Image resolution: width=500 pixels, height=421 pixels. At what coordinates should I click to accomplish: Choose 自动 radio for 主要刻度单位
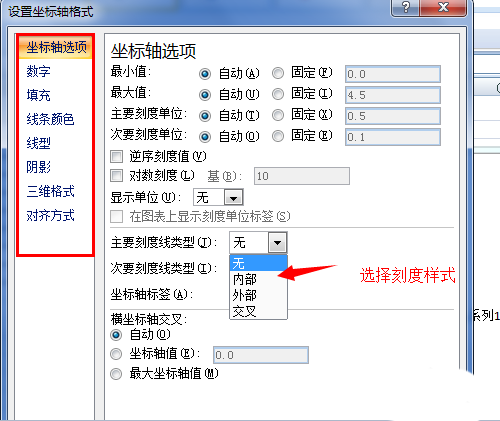coord(205,115)
